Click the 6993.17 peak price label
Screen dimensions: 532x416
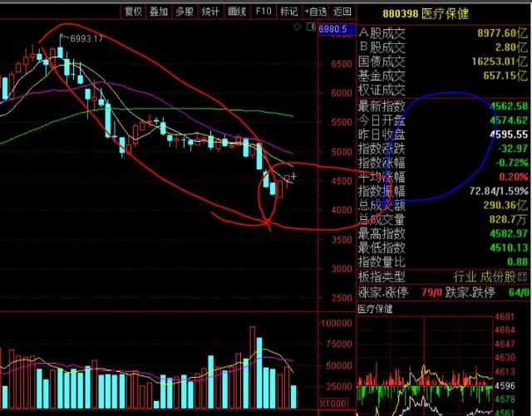tap(86, 39)
